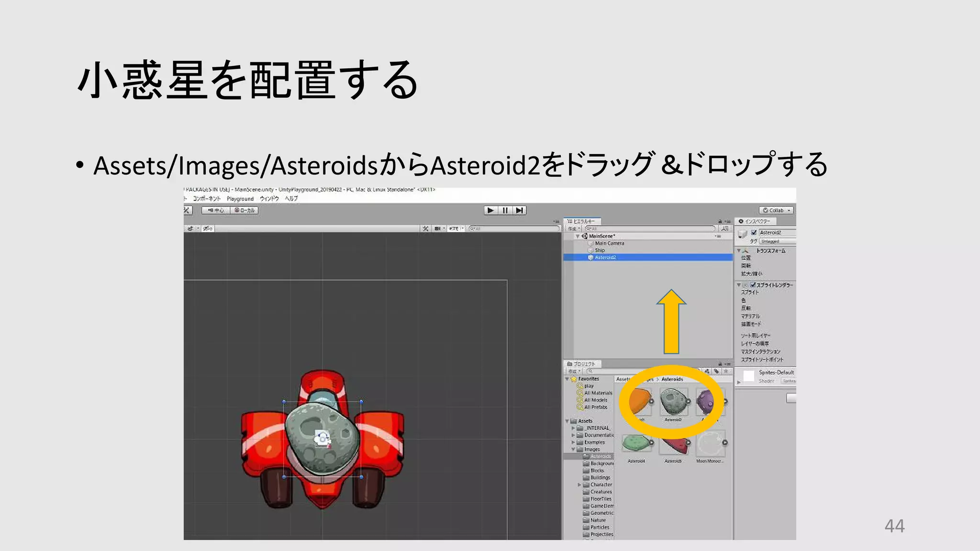Collapse the MainScene tree in the Hierarchy

(578, 236)
